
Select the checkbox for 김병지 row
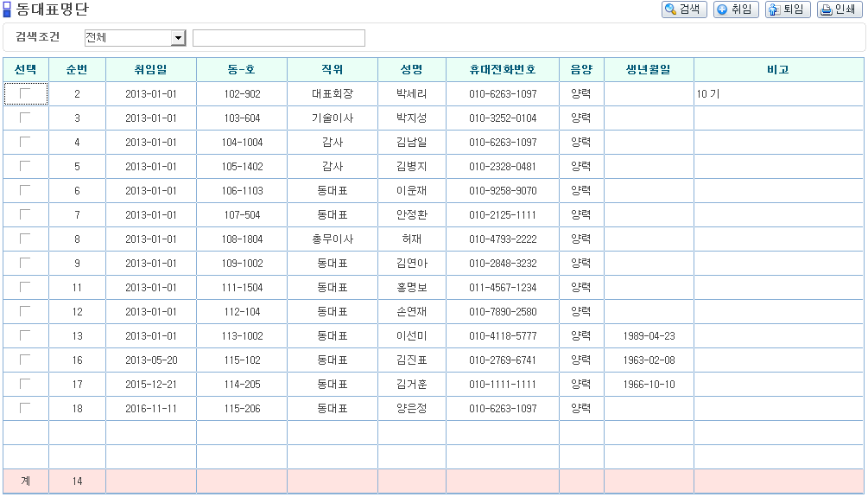click(25, 166)
